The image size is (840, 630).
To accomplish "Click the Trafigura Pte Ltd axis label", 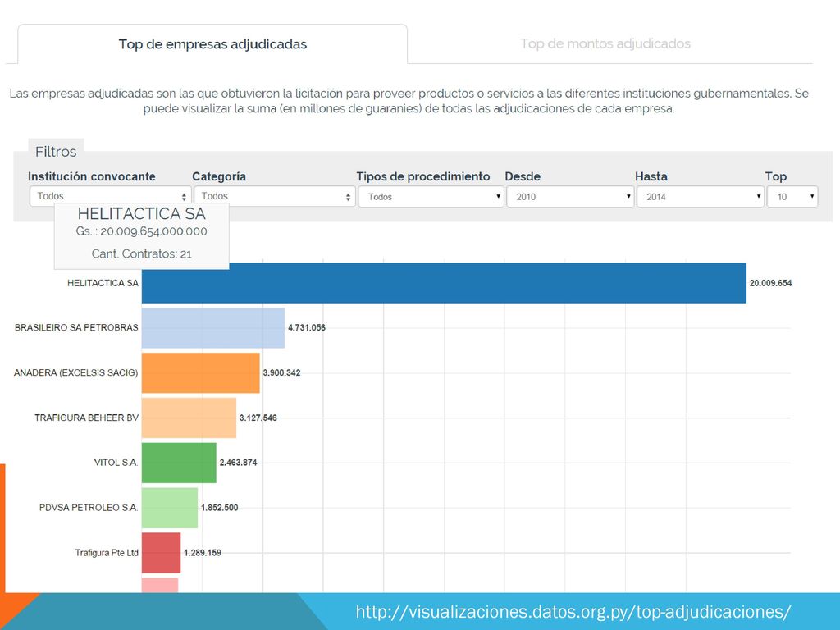I will coord(107,552).
